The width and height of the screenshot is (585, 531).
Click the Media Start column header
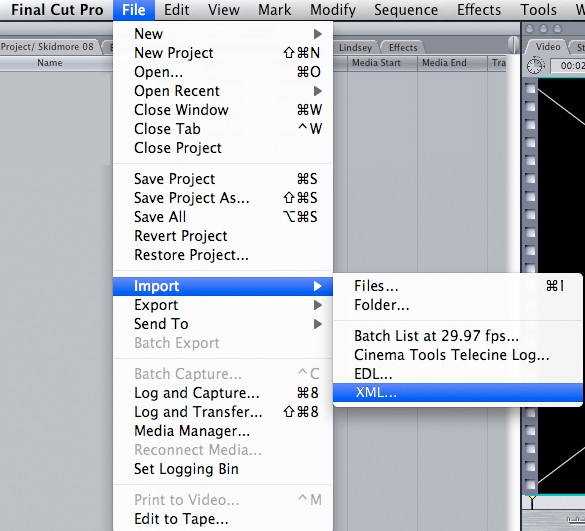point(376,63)
